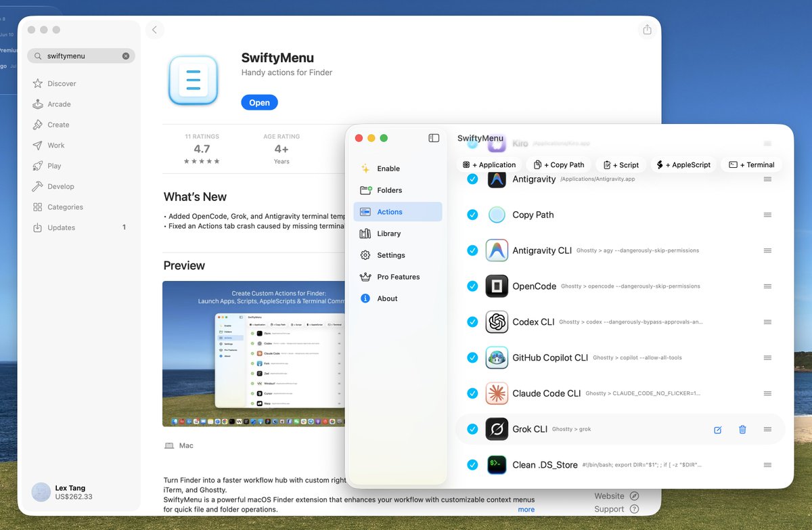
Task: Go to Categories in the App Store
Action: (80, 207)
